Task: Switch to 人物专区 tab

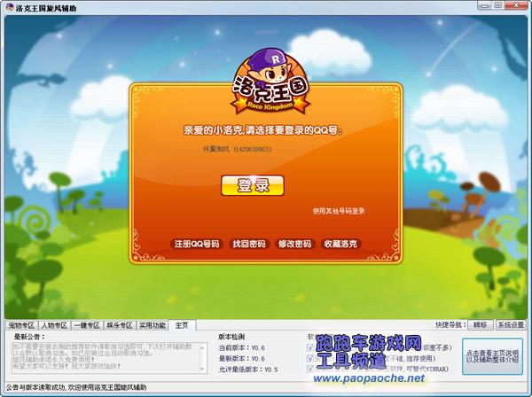Action: 54,325
